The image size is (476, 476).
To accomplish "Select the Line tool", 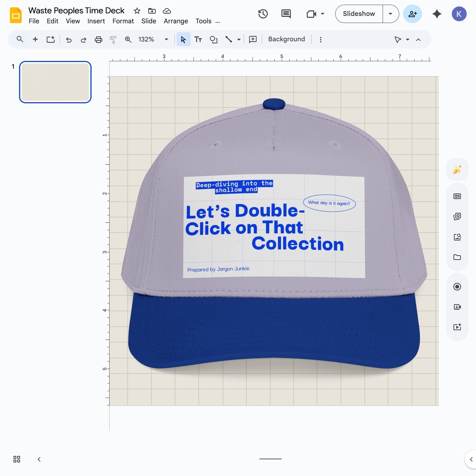I will pos(229,40).
